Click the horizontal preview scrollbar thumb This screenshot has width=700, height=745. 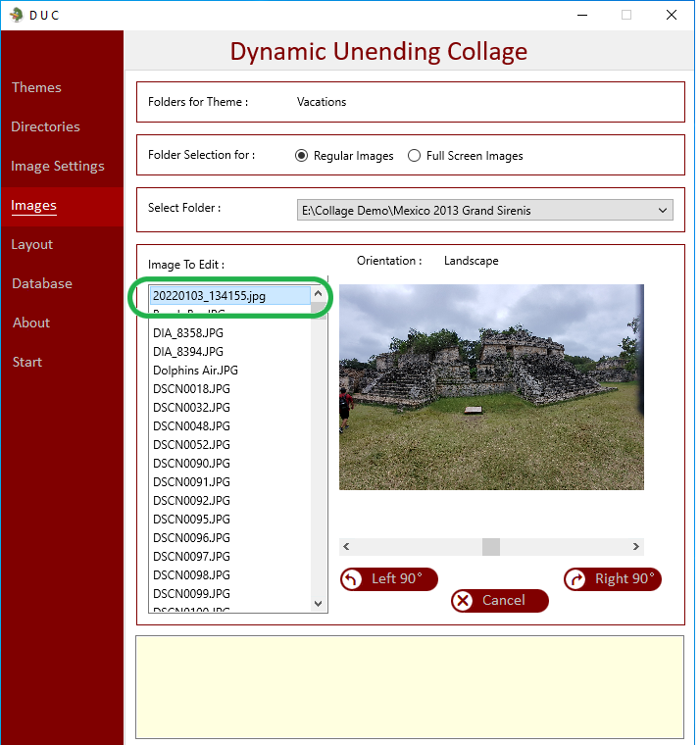pyautogui.click(x=491, y=546)
